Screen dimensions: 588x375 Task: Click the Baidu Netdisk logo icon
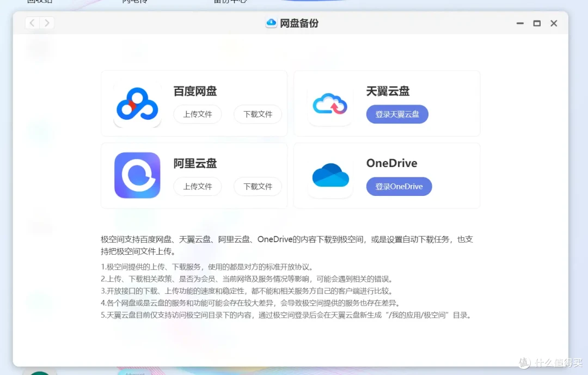pos(137,104)
